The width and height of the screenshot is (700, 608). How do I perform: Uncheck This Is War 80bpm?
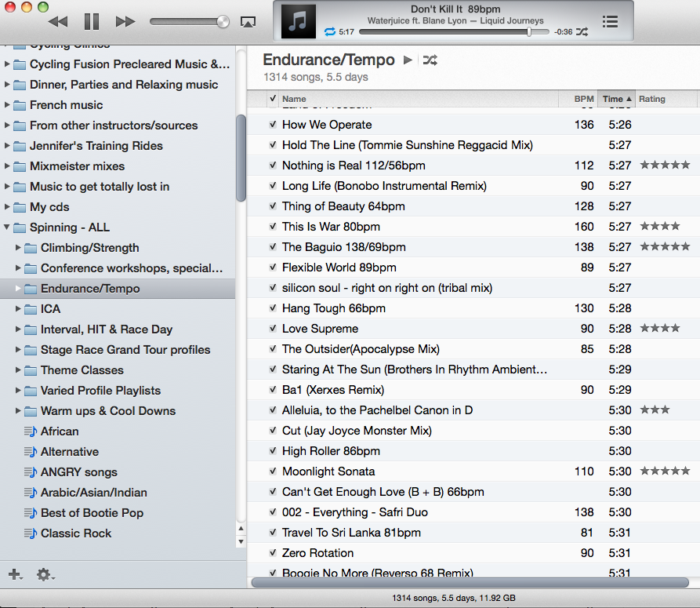[x=273, y=227]
